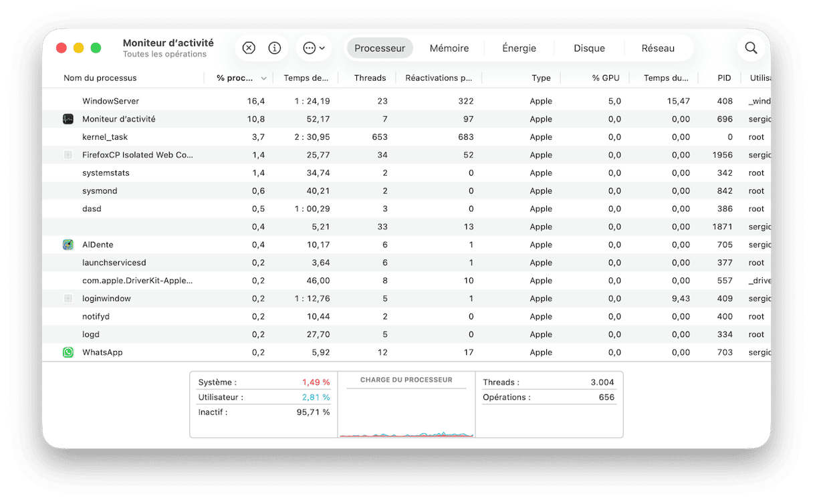Select the Processeur tab
813x504 pixels.
pyautogui.click(x=380, y=48)
